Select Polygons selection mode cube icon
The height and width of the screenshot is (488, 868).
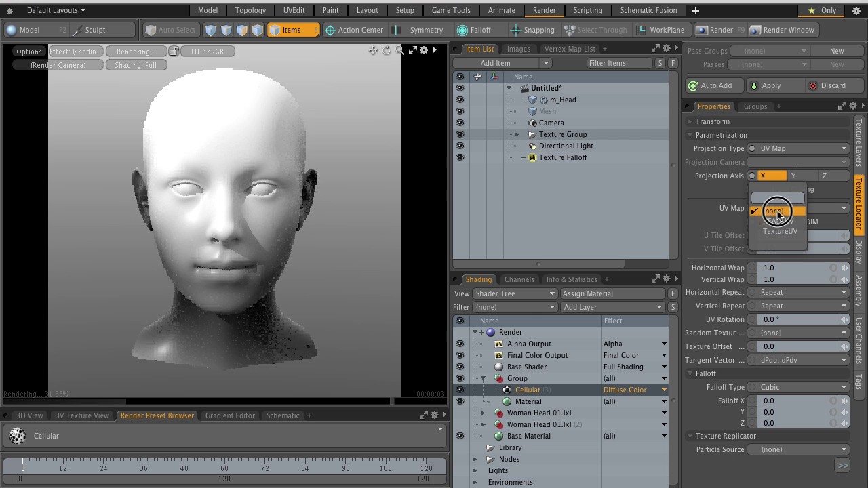click(x=242, y=30)
